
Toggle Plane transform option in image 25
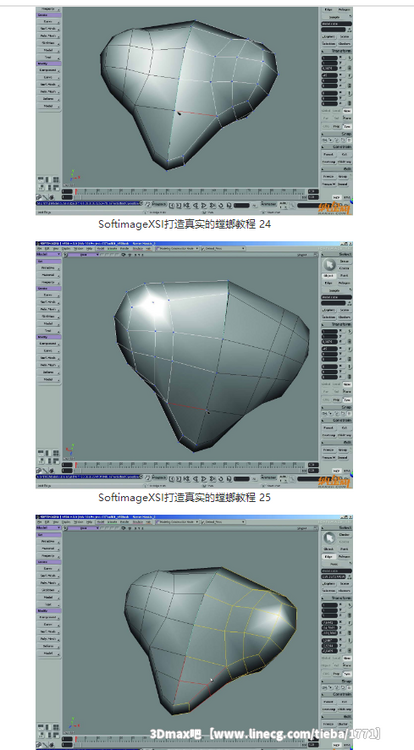point(347,392)
